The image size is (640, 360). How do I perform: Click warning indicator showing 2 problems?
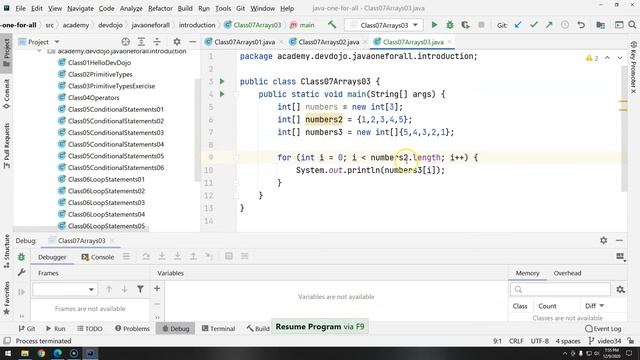pos(592,58)
